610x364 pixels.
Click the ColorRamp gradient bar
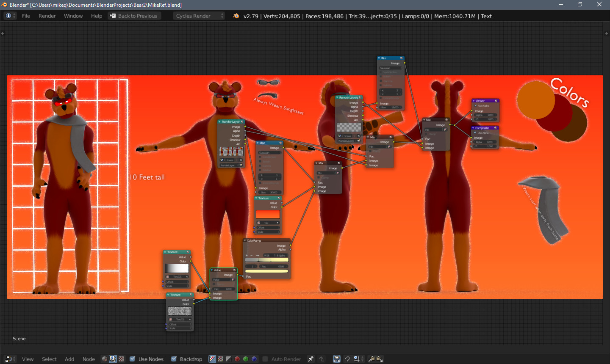click(267, 260)
